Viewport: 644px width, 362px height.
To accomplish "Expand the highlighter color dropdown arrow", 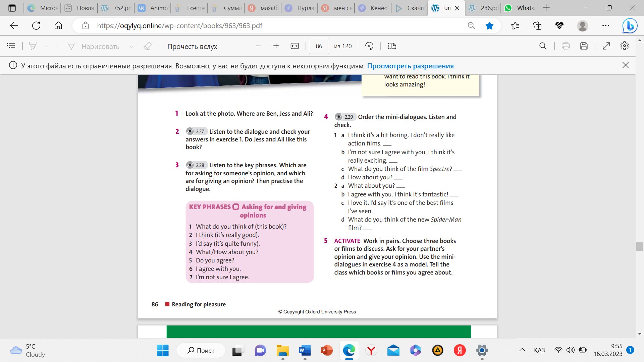I will 47,46.
